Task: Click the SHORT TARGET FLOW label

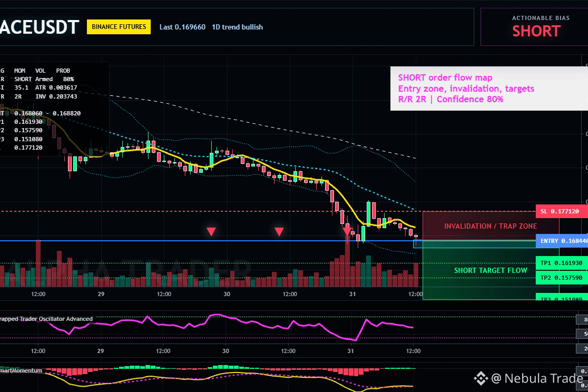Action: [491, 270]
